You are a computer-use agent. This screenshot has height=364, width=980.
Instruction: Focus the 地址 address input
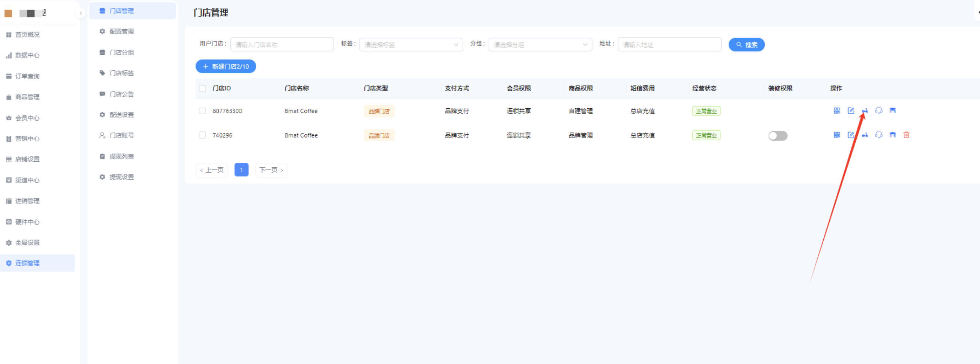point(670,44)
